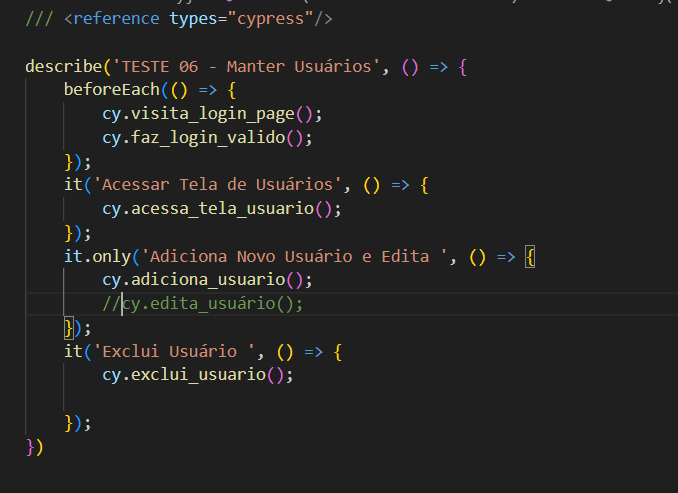Viewport: 678px width, 493px height.
Task: Click the cy.faz_login_valido() call
Action: pos(207,137)
